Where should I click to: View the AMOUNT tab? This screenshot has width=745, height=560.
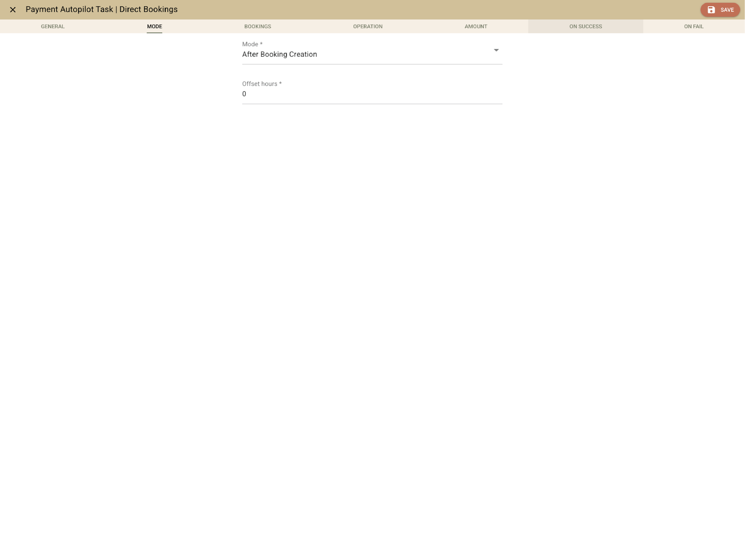tap(475, 26)
